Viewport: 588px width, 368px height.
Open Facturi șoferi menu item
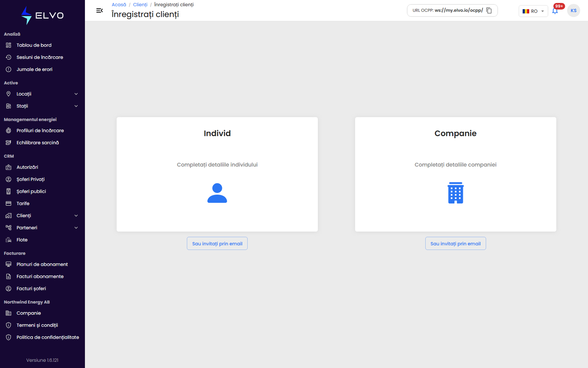coord(42,289)
